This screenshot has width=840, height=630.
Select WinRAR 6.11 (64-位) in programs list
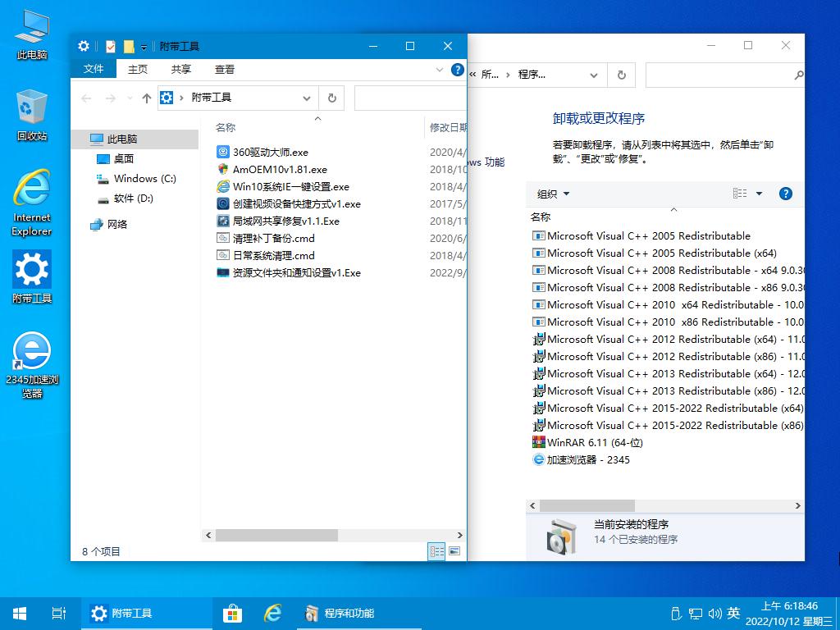pos(587,442)
